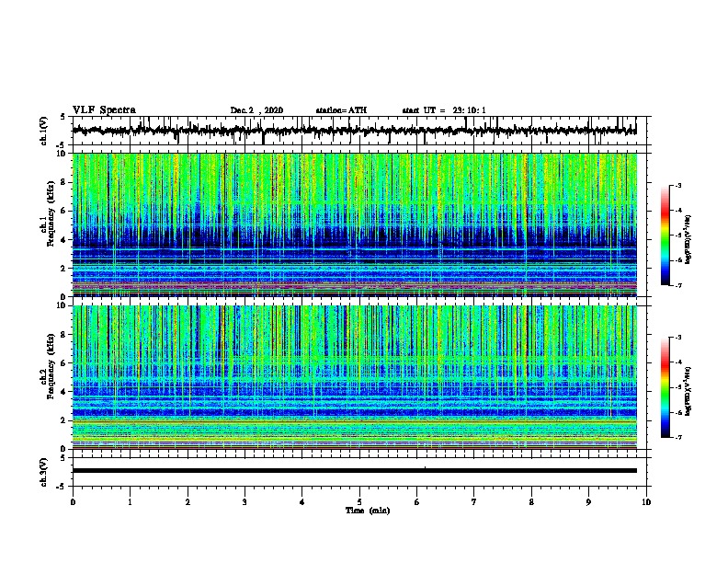The image size is (728, 563).
Task: Click the "-7" tick on the ch.2 colorbar
Action: 678,437
